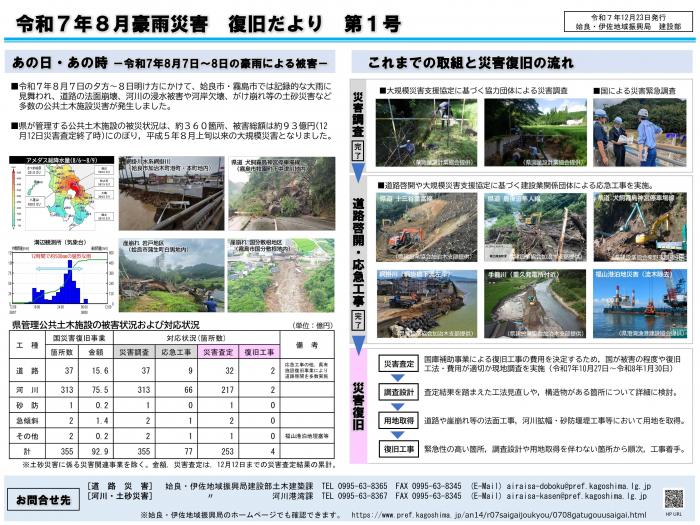The width and height of the screenshot is (700, 525).
Task: Click the 完了 badge under 道路啓開・応急工事
Action: click(x=357, y=321)
